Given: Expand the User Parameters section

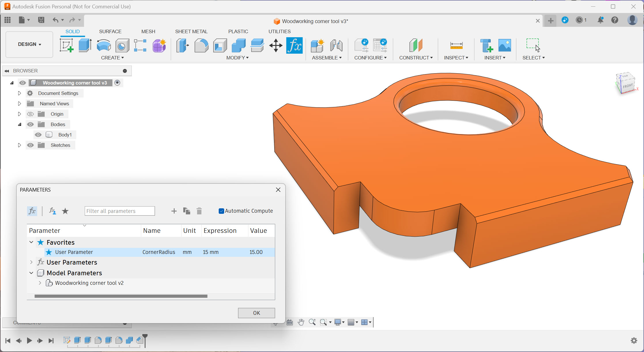Looking at the screenshot, I should point(31,262).
